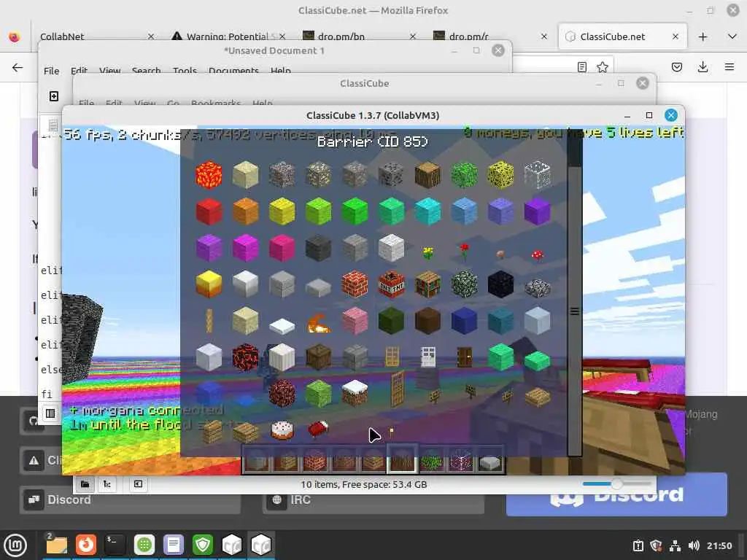Bookmark this page with the star
The width and height of the screenshot is (747, 560).
click(602, 67)
